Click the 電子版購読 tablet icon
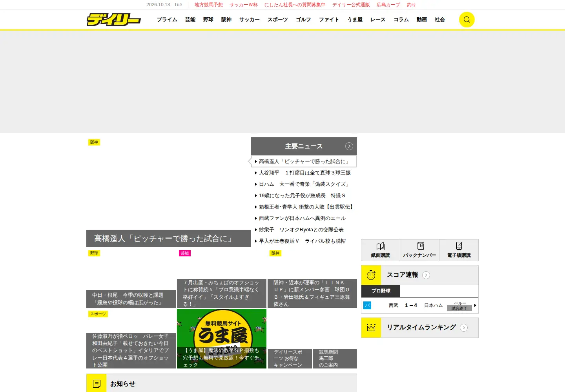Screen dimensions: 565x392 [x=459, y=246]
